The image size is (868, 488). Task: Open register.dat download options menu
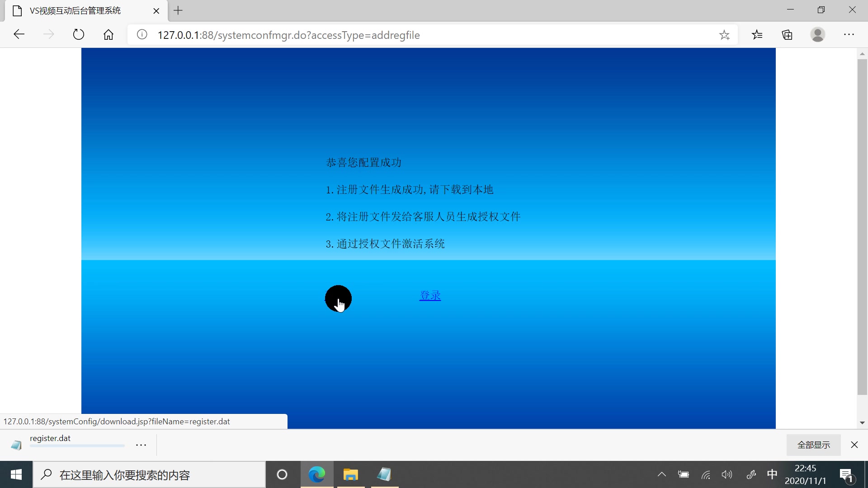[x=141, y=445]
